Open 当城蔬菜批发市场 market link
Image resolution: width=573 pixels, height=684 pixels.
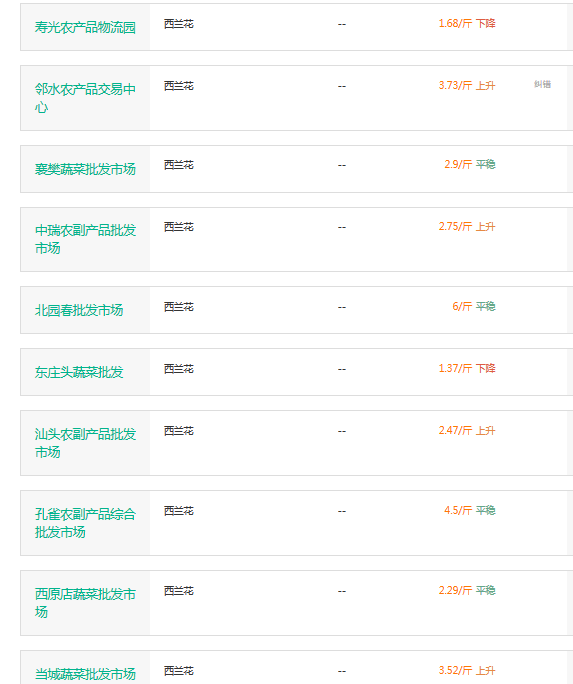(85, 674)
